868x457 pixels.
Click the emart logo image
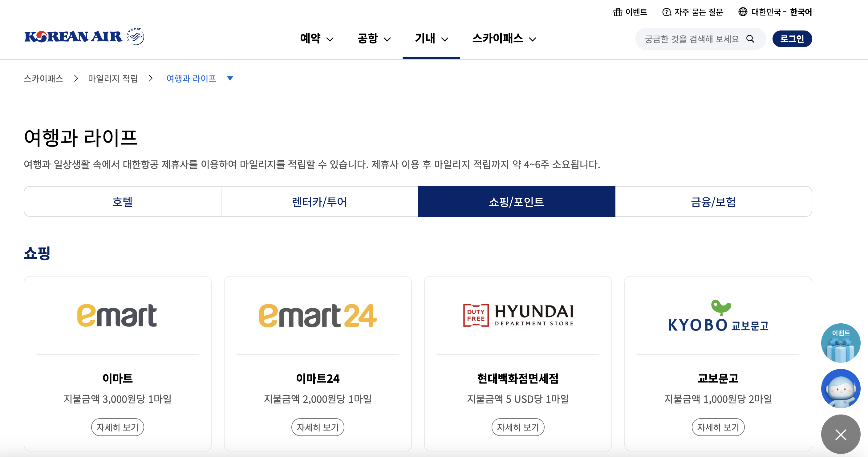117,316
